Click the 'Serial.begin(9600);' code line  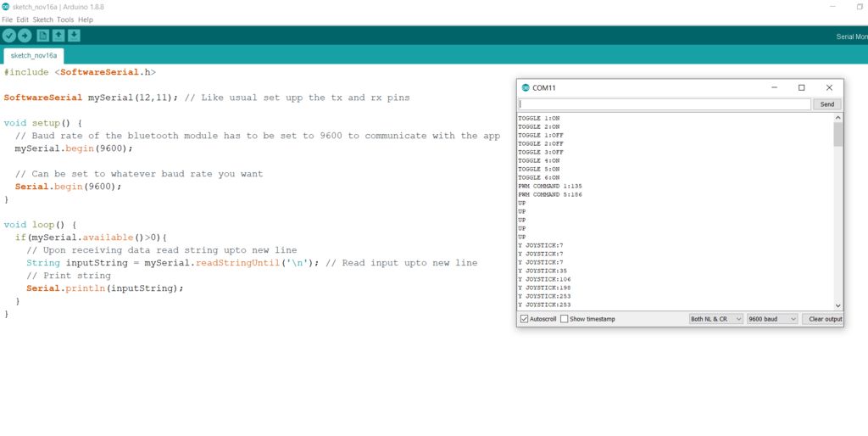click(x=68, y=187)
